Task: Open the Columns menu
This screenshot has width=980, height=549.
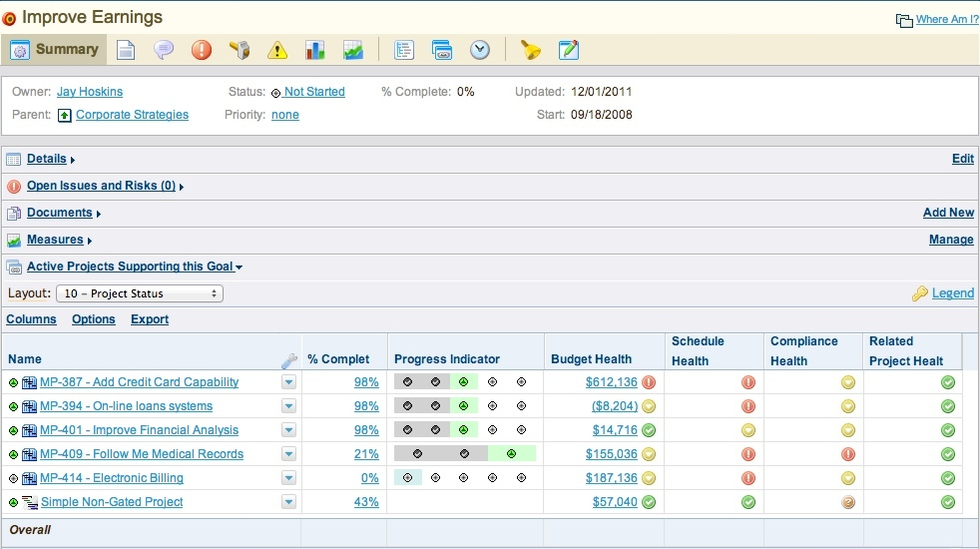Action: pos(31,319)
